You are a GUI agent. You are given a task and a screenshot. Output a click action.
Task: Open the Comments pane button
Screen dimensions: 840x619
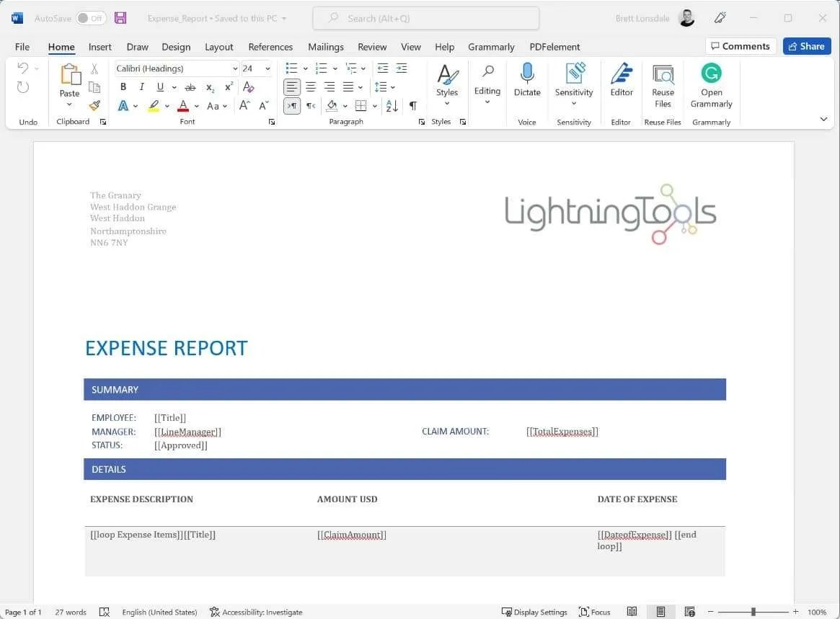coord(740,46)
